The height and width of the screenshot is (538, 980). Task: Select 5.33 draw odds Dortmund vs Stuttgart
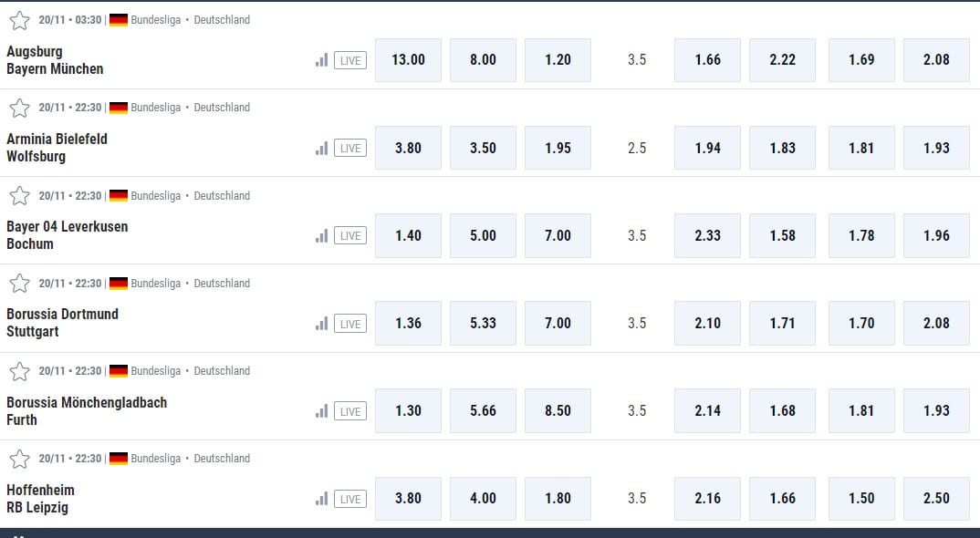(x=483, y=324)
